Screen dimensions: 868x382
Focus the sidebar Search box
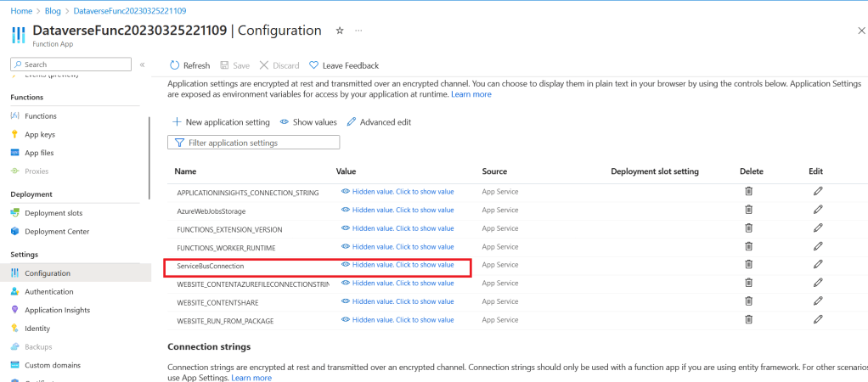pos(70,65)
